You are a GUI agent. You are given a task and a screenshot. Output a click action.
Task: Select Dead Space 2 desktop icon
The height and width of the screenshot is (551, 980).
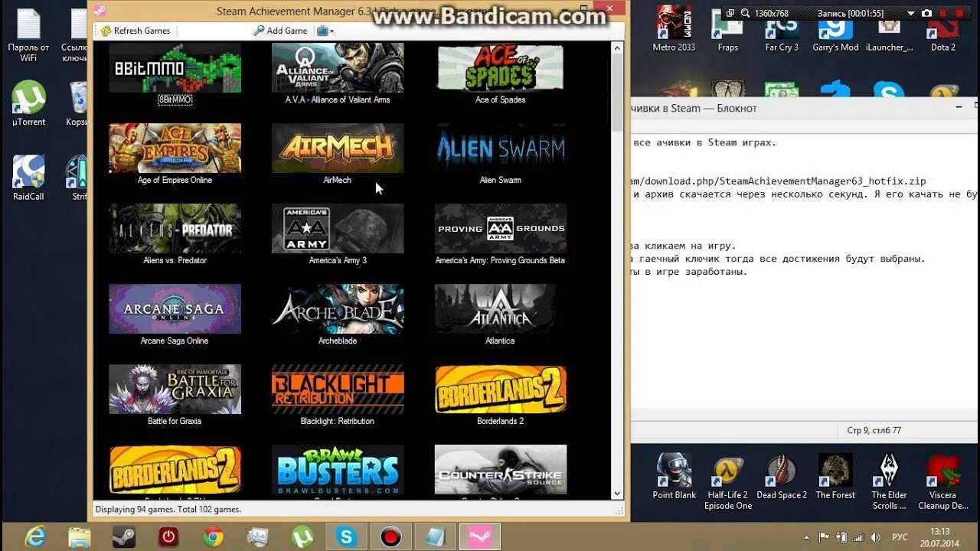782,476
